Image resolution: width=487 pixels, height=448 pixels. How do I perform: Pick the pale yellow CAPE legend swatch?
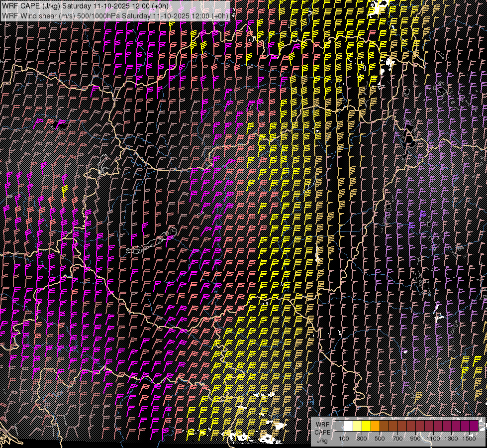(357, 426)
